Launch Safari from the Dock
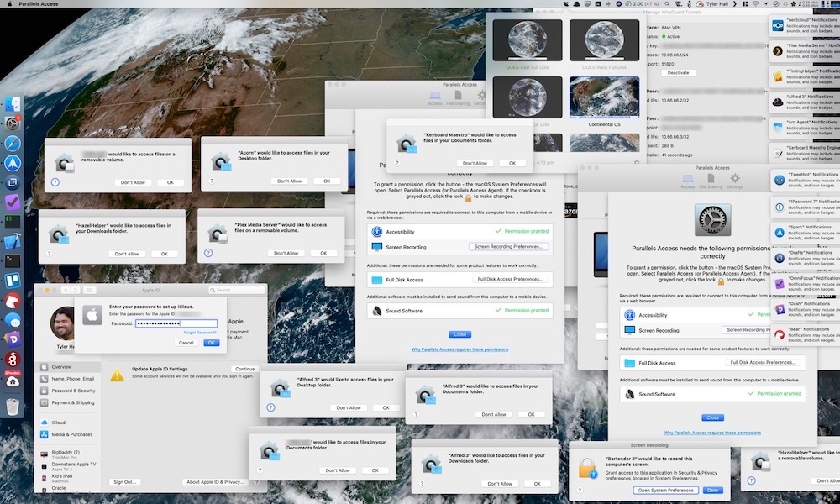 coord(13,143)
